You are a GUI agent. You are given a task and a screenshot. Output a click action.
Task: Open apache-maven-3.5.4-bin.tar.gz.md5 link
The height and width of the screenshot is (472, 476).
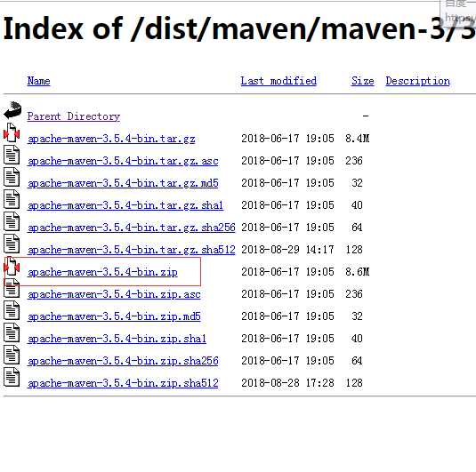click(x=123, y=183)
